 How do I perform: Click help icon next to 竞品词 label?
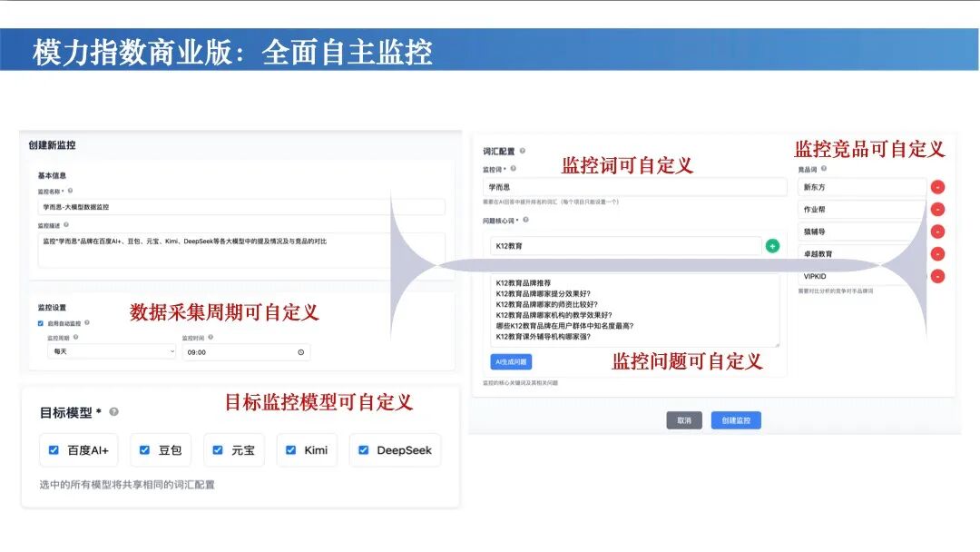[x=824, y=168]
